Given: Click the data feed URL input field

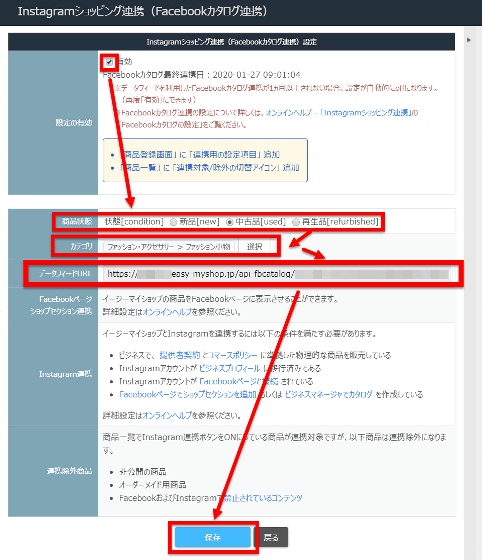Looking at the screenshot, I should (x=276, y=274).
